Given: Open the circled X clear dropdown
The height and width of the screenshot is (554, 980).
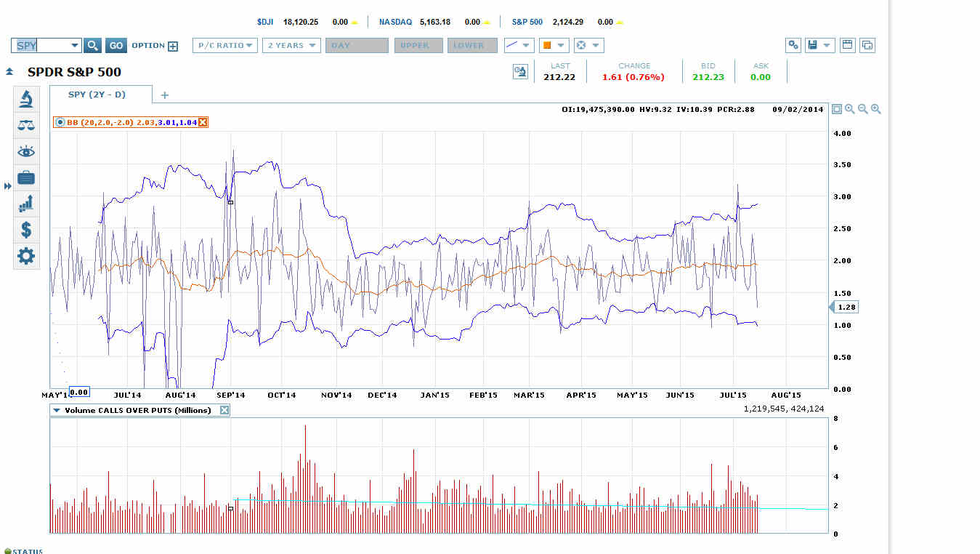Looking at the screenshot, I should [588, 45].
